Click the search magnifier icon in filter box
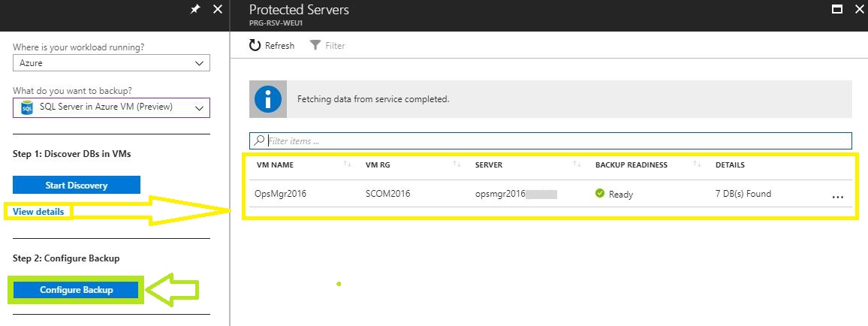Viewport: 868px width, 326px height. 258,140
